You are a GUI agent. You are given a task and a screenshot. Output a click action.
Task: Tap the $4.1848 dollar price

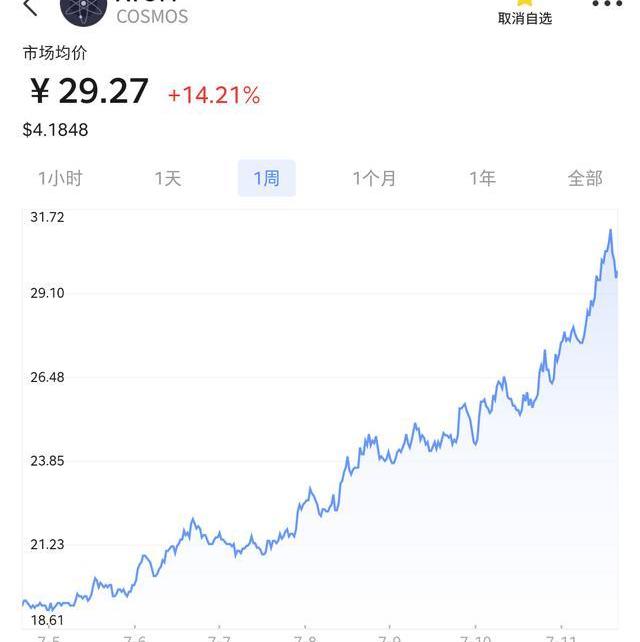(x=55, y=130)
